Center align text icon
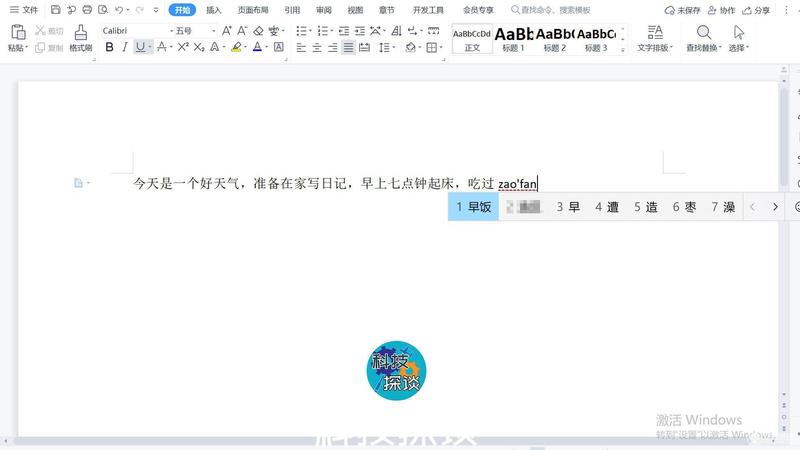The width and height of the screenshot is (800, 450). coord(317,47)
